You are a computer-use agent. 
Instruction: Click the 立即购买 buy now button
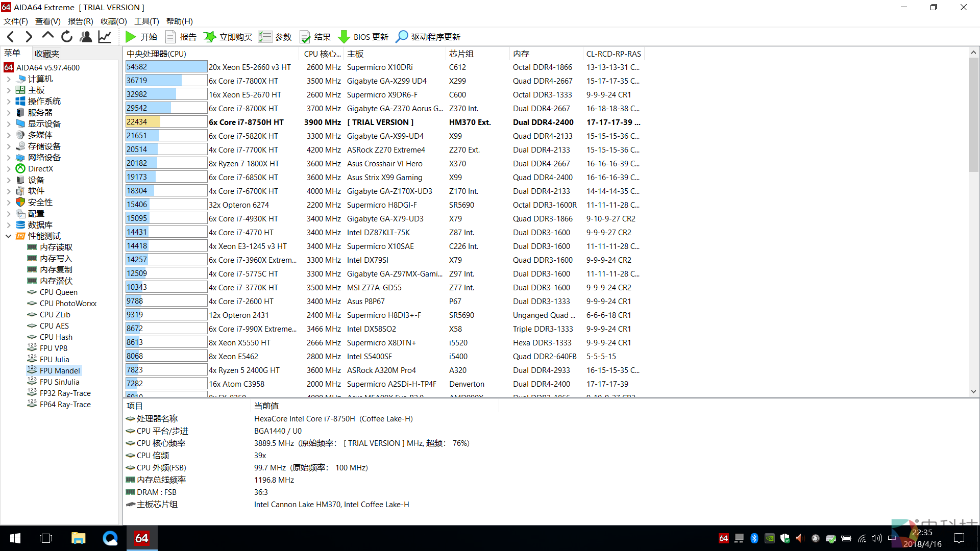tap(228, 37)
